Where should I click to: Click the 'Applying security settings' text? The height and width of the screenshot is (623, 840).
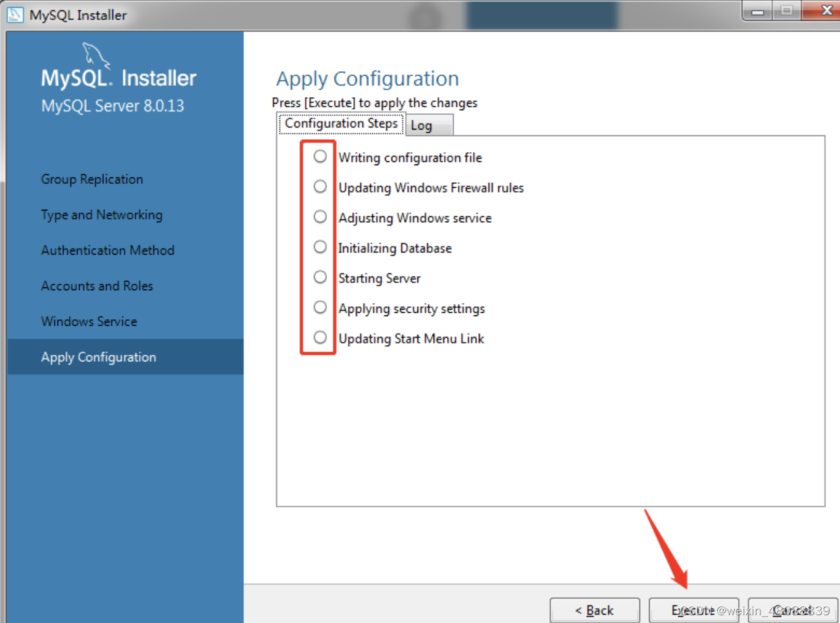click(412, 308)
